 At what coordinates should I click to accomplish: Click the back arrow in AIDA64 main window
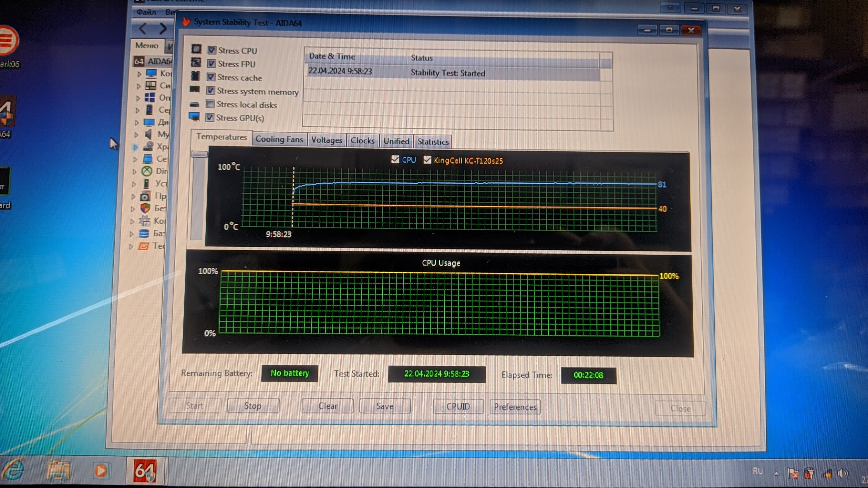pyautogui.click(x=143, y=29)
